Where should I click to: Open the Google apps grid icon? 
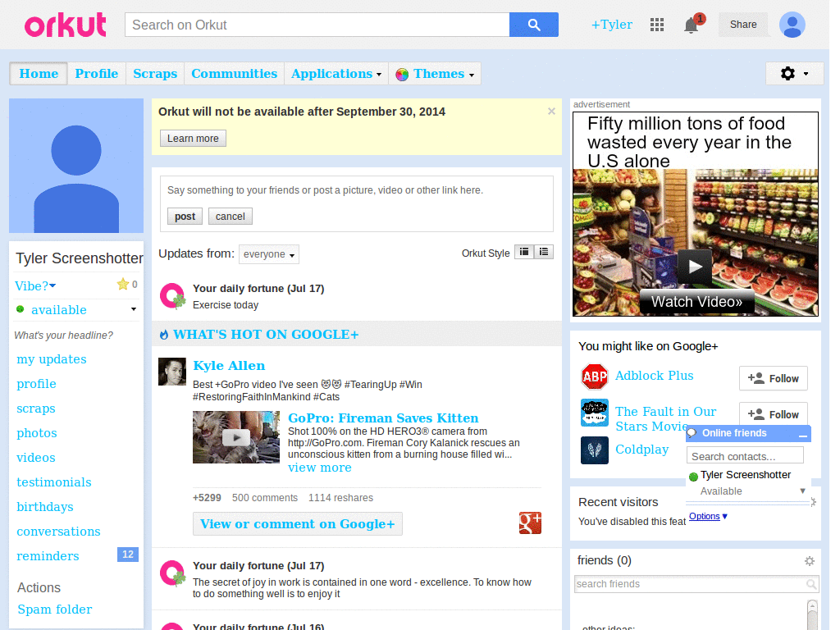click(x=657, y=25)
